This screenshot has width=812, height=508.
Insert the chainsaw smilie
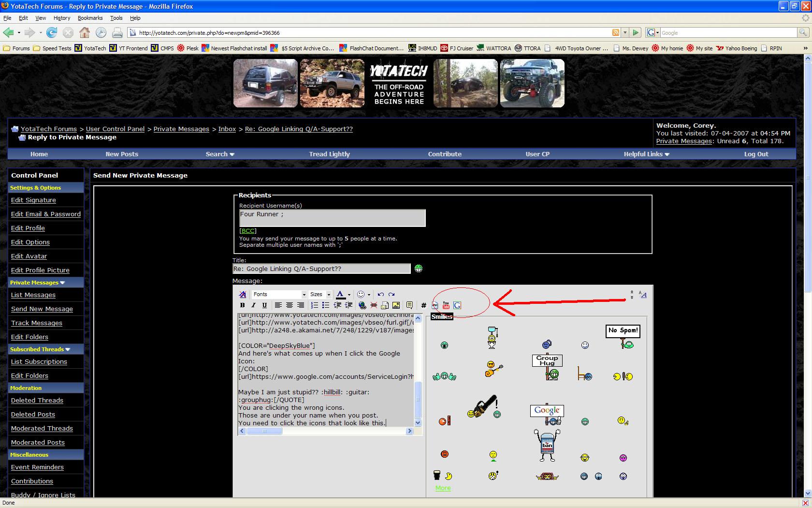click(x=483, y=407)
